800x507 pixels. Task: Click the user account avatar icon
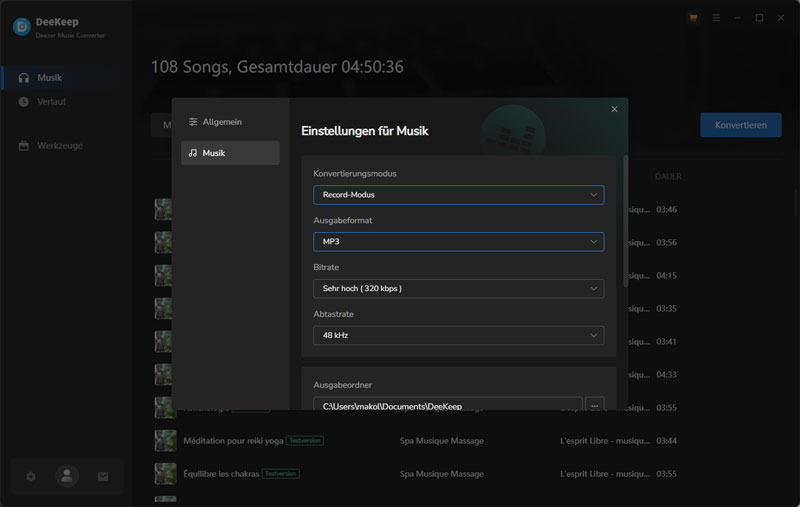click(67, 477)
